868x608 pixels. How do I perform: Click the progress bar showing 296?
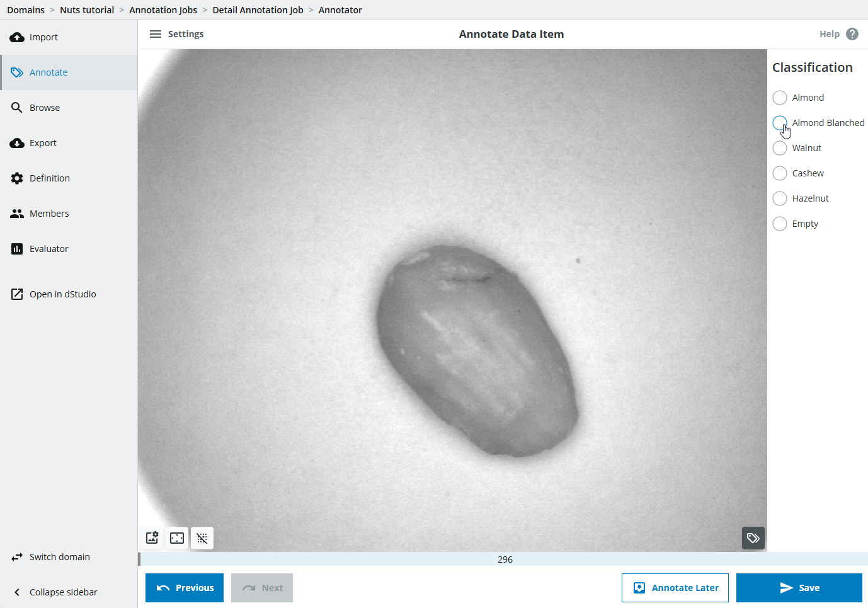click(x=504, y=559)
